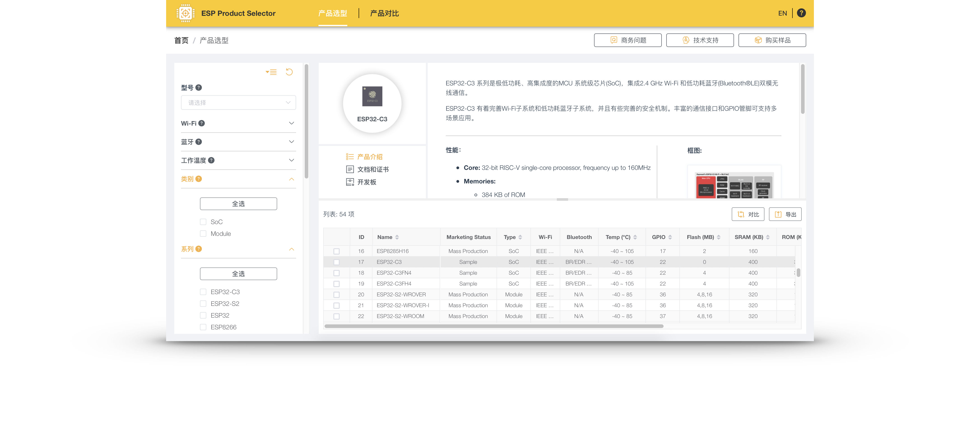980x445 pixels.
Task: Click the reset filters refresh icon
Action: coord(289,72)
